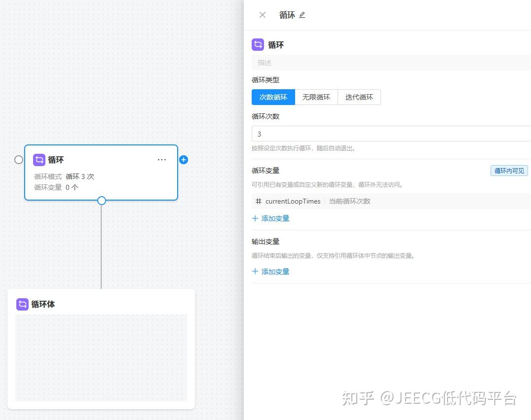531x420 pixels.
Task: Click 添加变量 under the 输出变量 section
Action: tap(275, 272)
